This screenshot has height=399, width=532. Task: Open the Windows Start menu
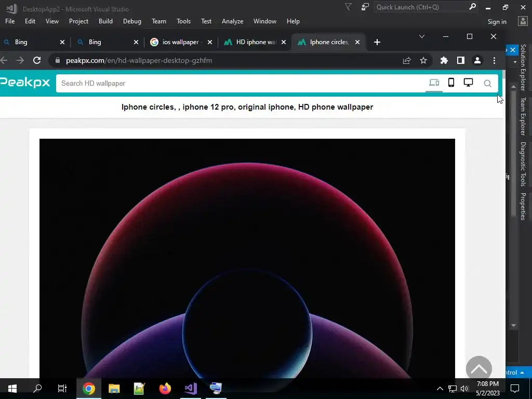pyautogui.click(x=12, y=388)
